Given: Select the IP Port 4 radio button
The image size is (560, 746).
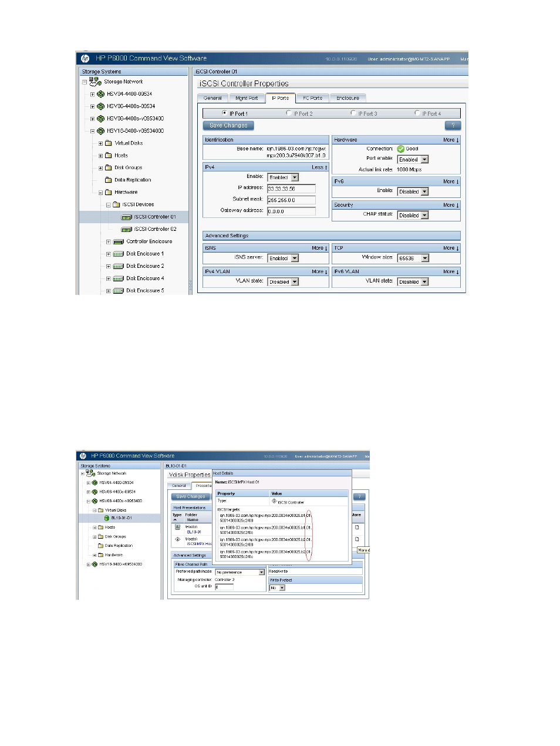Looking at the screenshot, I should 417,113.
